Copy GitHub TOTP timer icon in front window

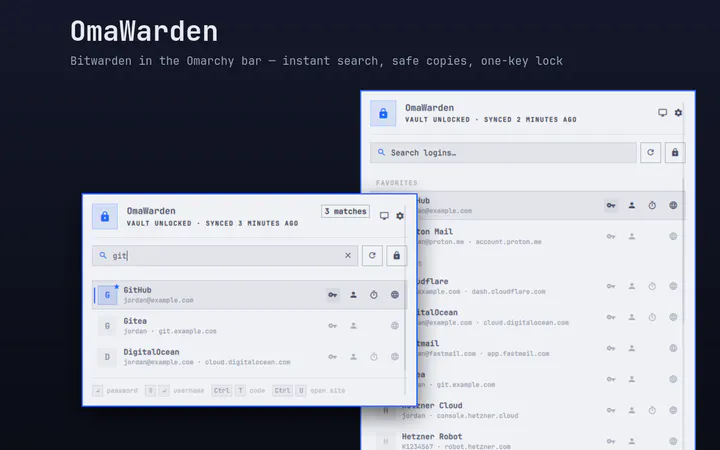[374, 295]
